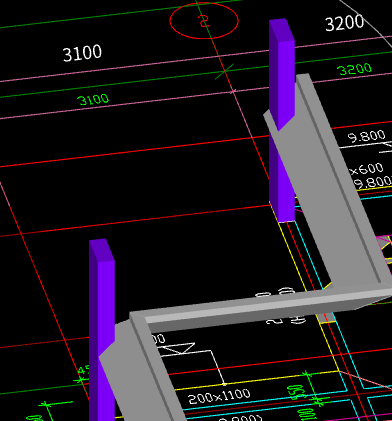Click the red axis bubble numbered 2
Screen dimensions: 392x421
point(204,21)
